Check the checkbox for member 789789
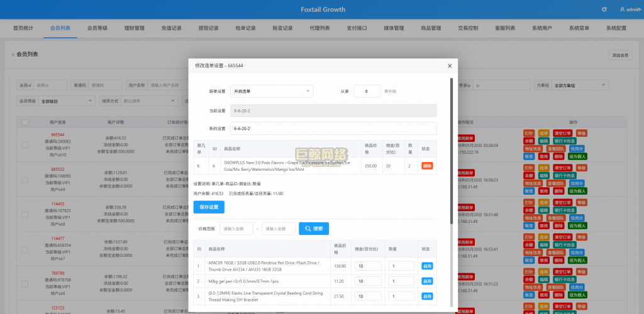Screen dimensions: 644x314 tap(25, 283)
